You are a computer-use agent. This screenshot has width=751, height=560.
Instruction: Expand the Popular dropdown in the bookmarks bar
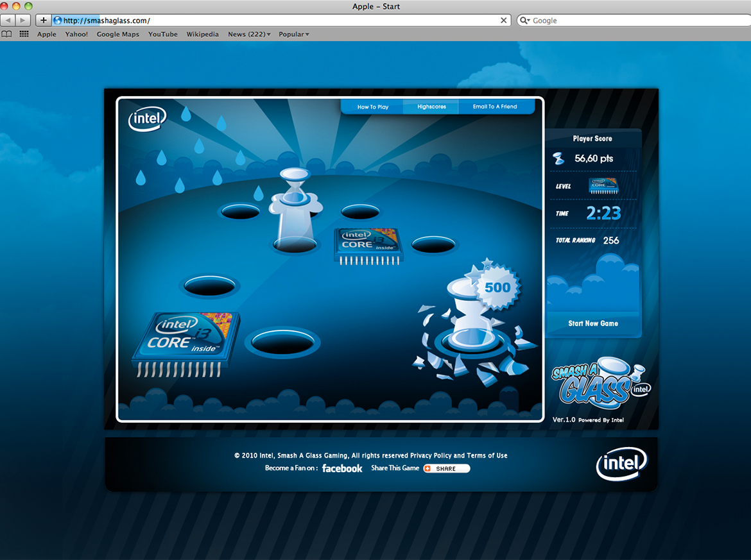click(x=293, y=34)
